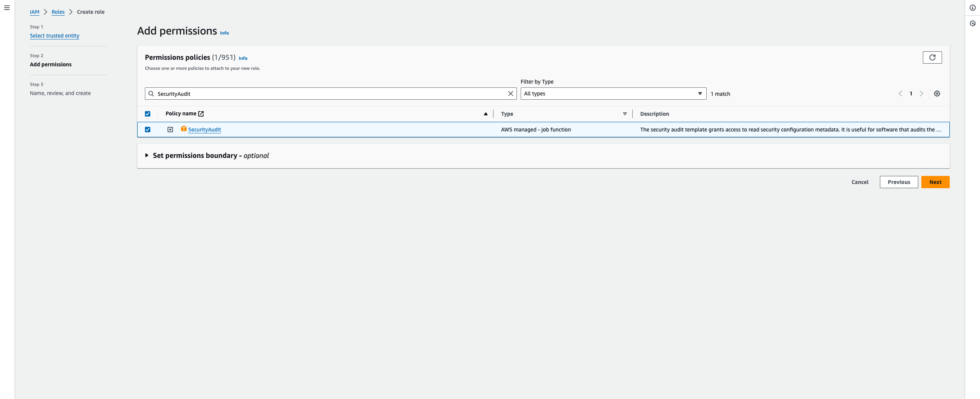
Task: Click the refresh policies button
Action: point(932,57)
